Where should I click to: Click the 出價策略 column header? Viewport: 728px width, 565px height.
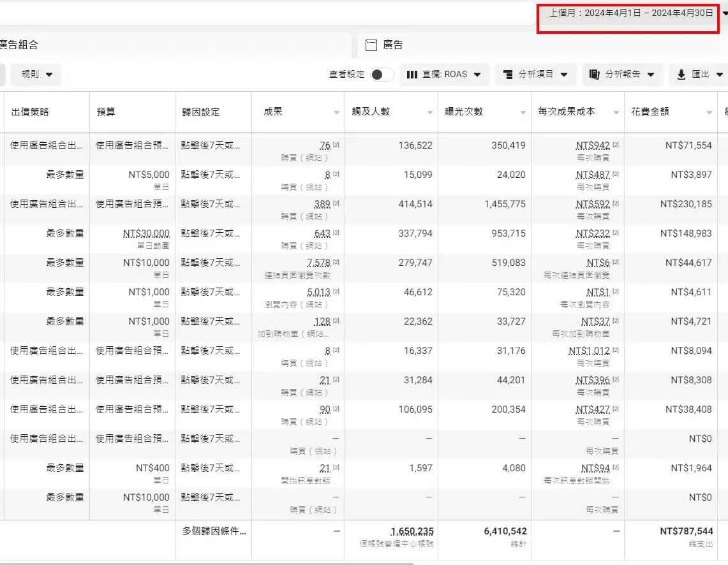(x=30, y=112)
